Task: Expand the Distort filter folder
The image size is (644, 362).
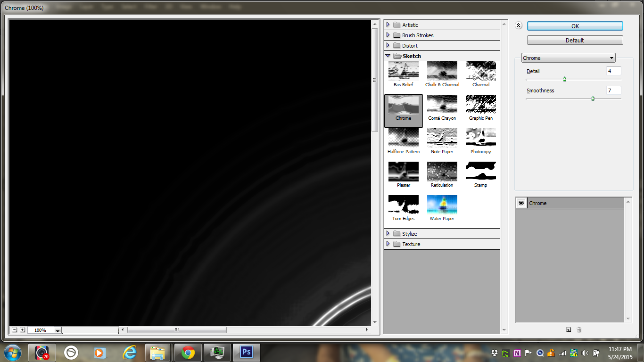Action: 388,46
